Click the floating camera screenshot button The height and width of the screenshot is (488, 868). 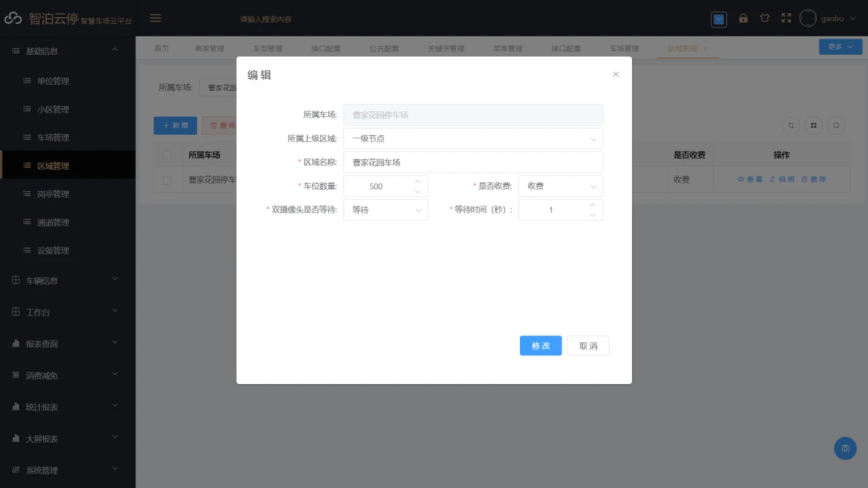pos(845,448)
